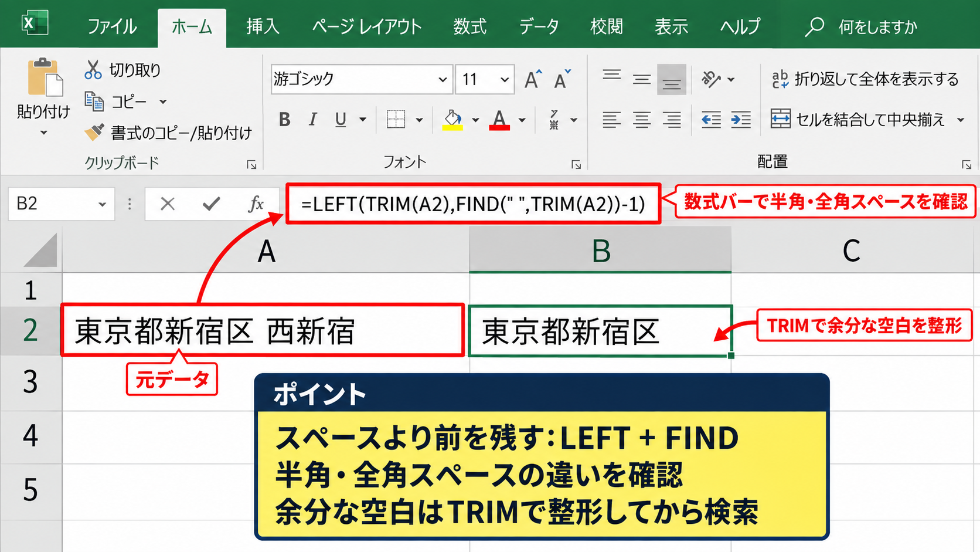This screenshot has width=980, height=552.
Task: Click the Copy icon
Action: pyautogui.click(x=94, y=101)
